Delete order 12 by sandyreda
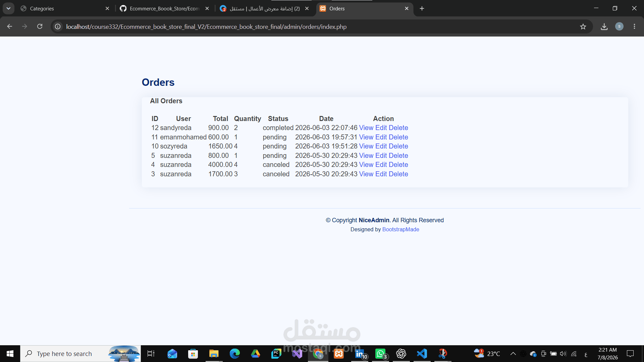The height and width of the screenshot is (362, 644). click(x=398, y=128)
